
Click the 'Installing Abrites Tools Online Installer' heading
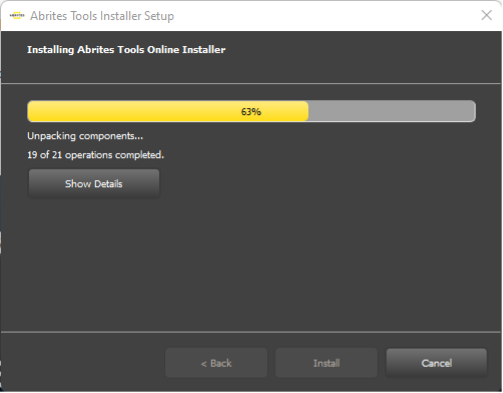pyautogui.click(x=126, y=50)
